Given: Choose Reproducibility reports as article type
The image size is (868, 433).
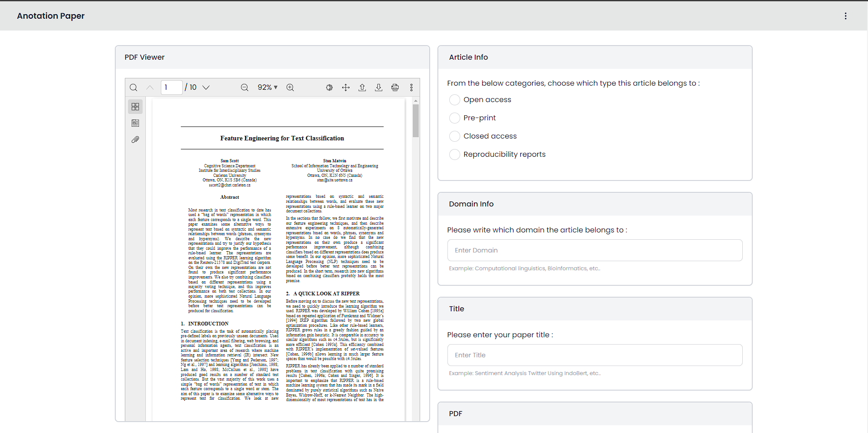Looking at the screenshot, I should pos(454,154).
